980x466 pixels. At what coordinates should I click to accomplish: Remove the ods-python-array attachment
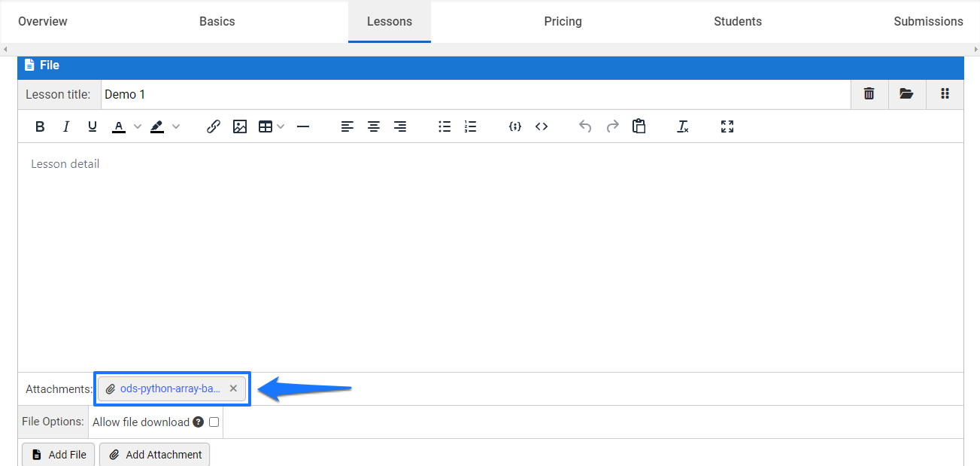click(233, 388)
